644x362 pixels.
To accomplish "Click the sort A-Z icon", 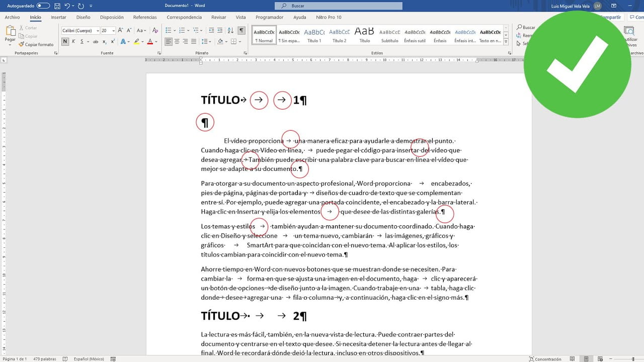I will (x=229, y=31).
